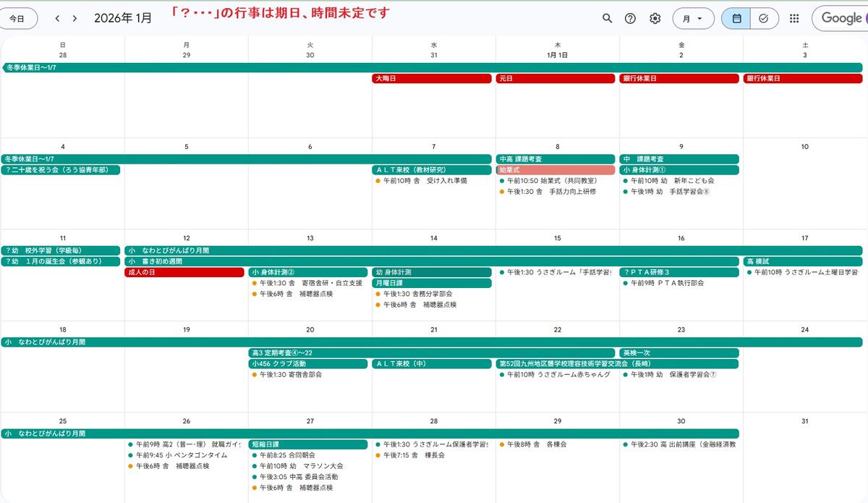Click the search magnifier icon
Screen dimensions: 868x503
608,18
